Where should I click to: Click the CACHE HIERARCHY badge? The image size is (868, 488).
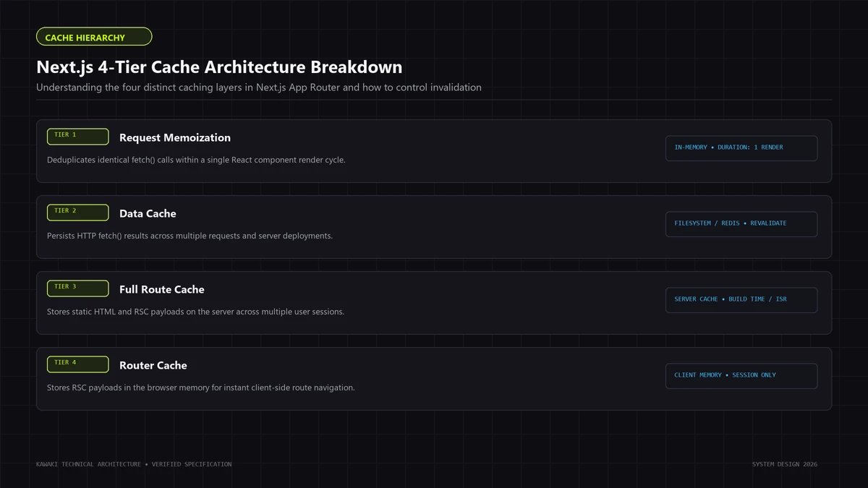94,37
